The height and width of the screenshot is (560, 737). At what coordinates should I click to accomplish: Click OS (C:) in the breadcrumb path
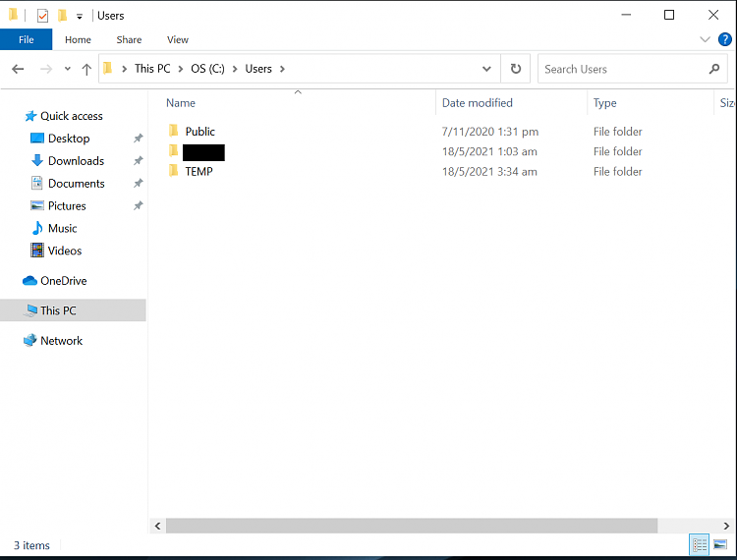[208, 69]
